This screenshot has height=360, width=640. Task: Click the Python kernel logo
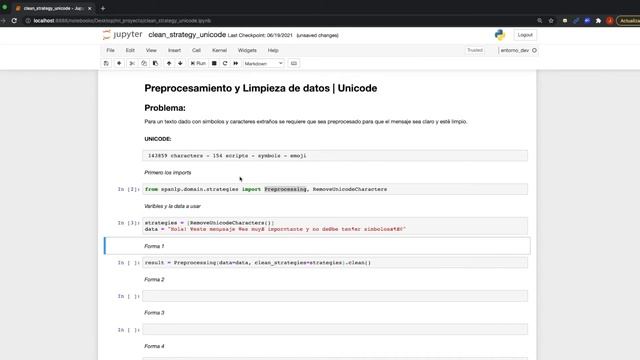(500, 35)
